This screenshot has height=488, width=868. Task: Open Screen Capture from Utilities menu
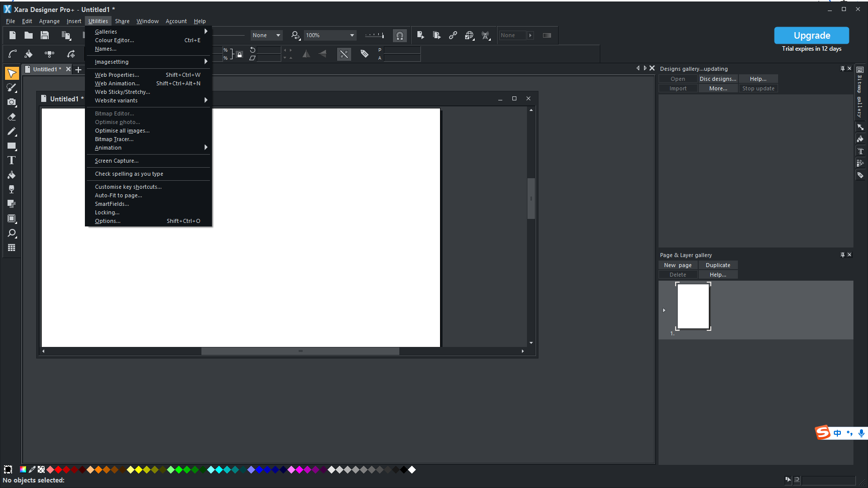117,161
